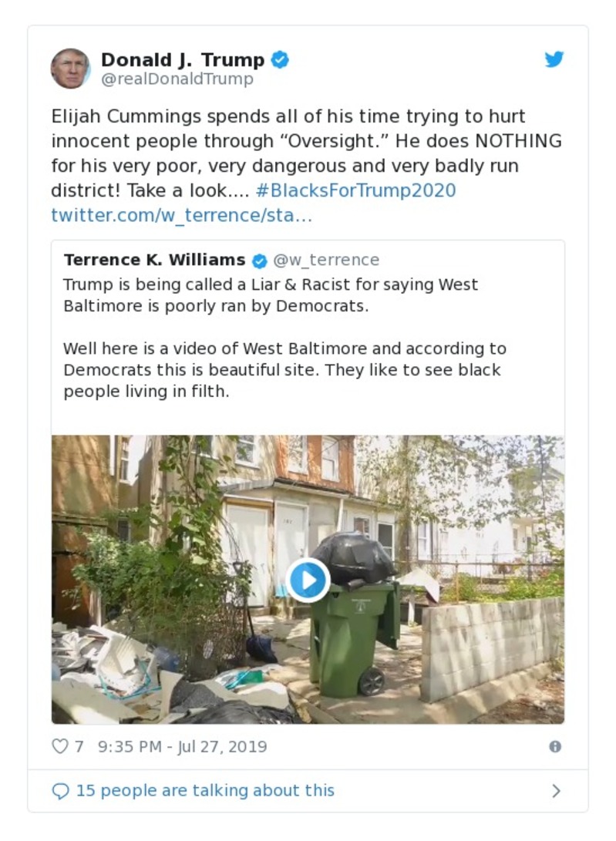Click the Twitter bird logo icon
Image resolution: width=616 pixels, height=841 pixels.
pos(554,60)
